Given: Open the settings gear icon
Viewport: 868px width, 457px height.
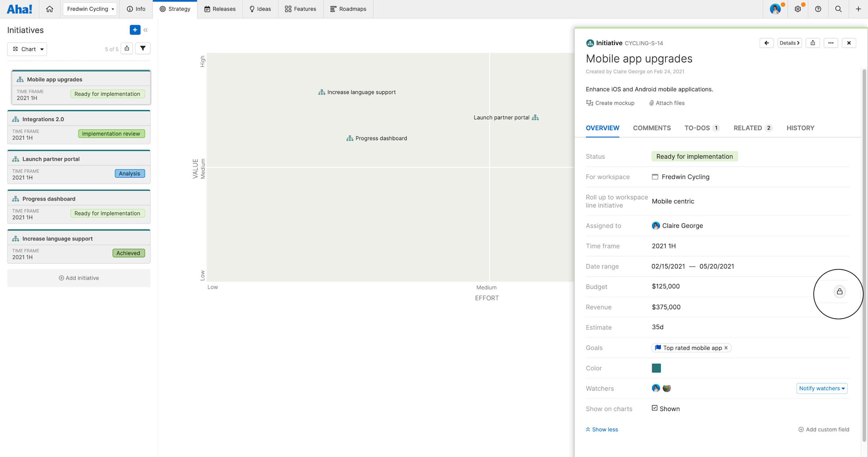Looking at the screenshot, I should tap(798, 9).
